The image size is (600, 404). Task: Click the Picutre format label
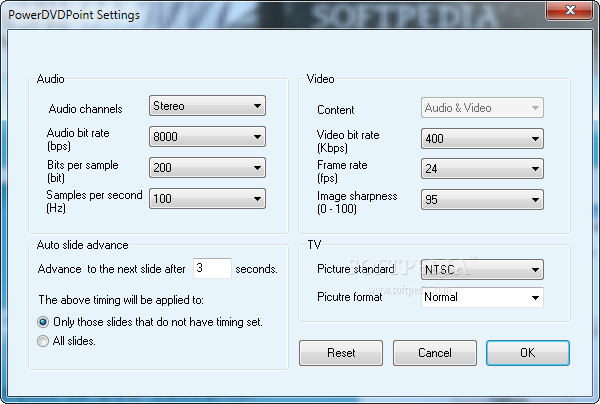click(349, 297)
